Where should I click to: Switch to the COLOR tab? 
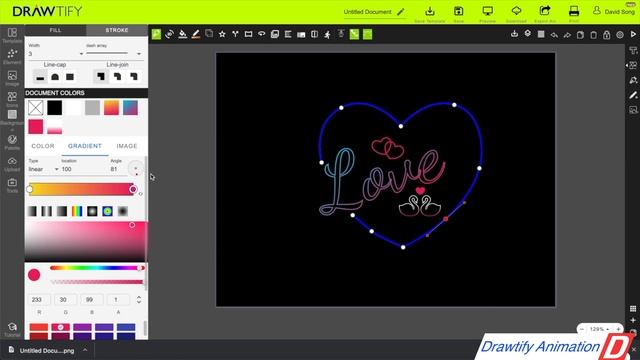(x=43, y=146)
